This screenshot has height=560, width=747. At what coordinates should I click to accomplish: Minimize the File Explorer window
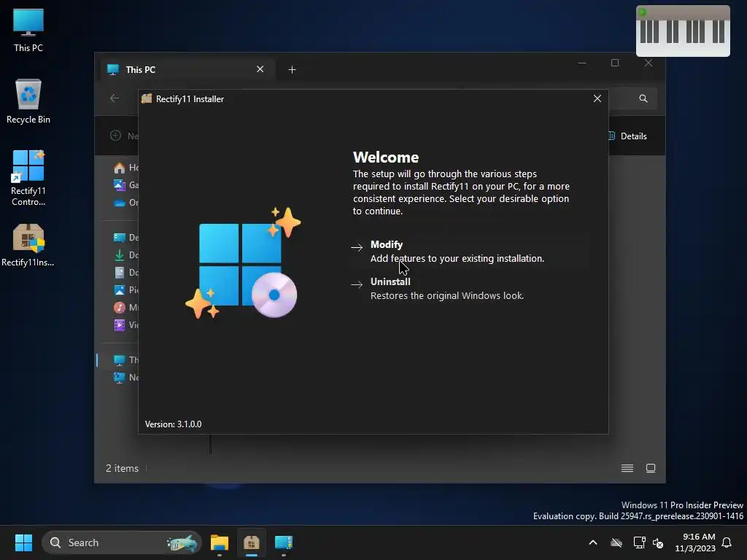point(582,63)
